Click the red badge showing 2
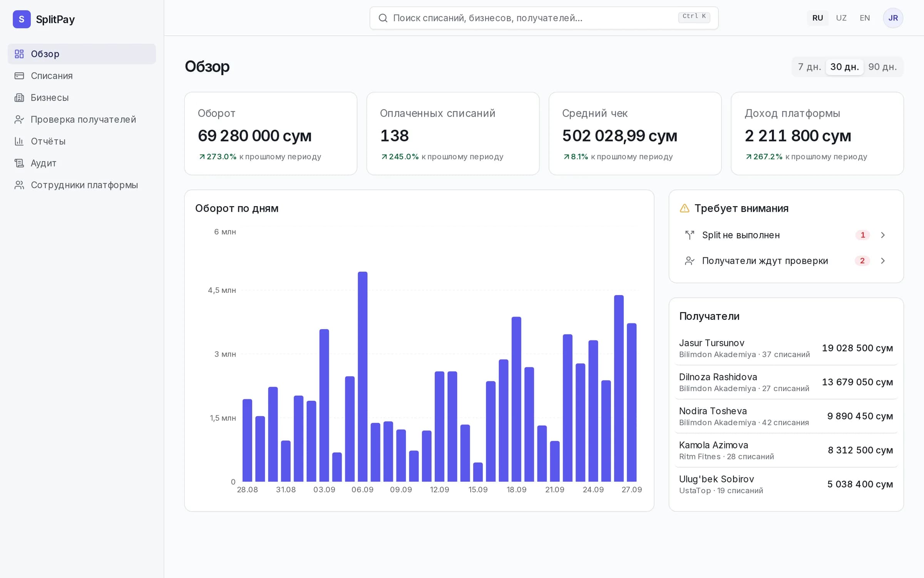This screenshot has width=924, height=578. pyautogui.click(x=862, y=261)
